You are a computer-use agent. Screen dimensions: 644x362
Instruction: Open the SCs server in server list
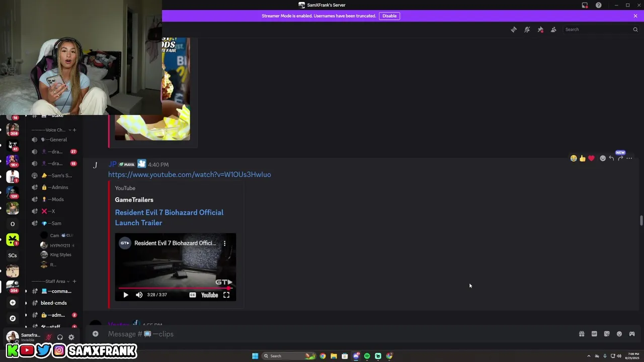(13, 255)
